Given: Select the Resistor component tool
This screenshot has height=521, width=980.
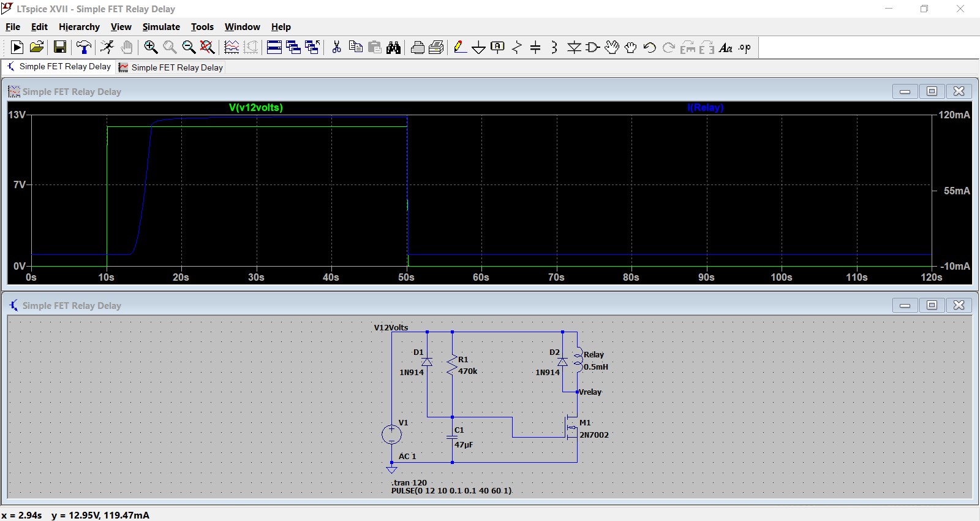Looking at the screenshot, I should (x=517, y=47).
